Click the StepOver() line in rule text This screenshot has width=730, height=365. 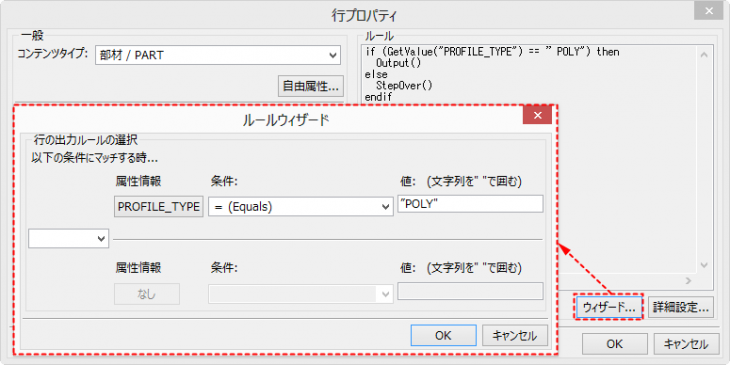coord(405,86)
